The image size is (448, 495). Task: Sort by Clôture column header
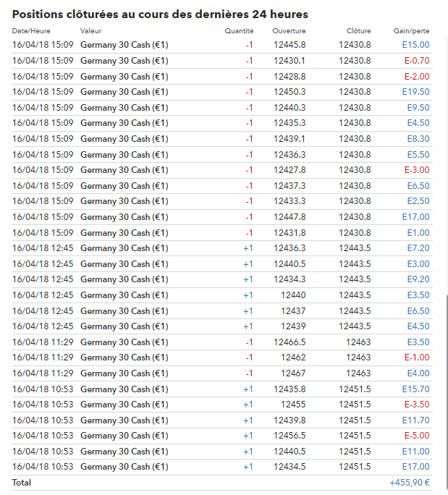coord(358,31)
